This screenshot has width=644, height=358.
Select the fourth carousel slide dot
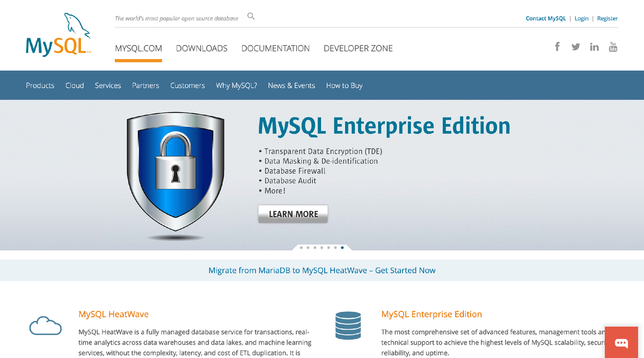[321, 248]
